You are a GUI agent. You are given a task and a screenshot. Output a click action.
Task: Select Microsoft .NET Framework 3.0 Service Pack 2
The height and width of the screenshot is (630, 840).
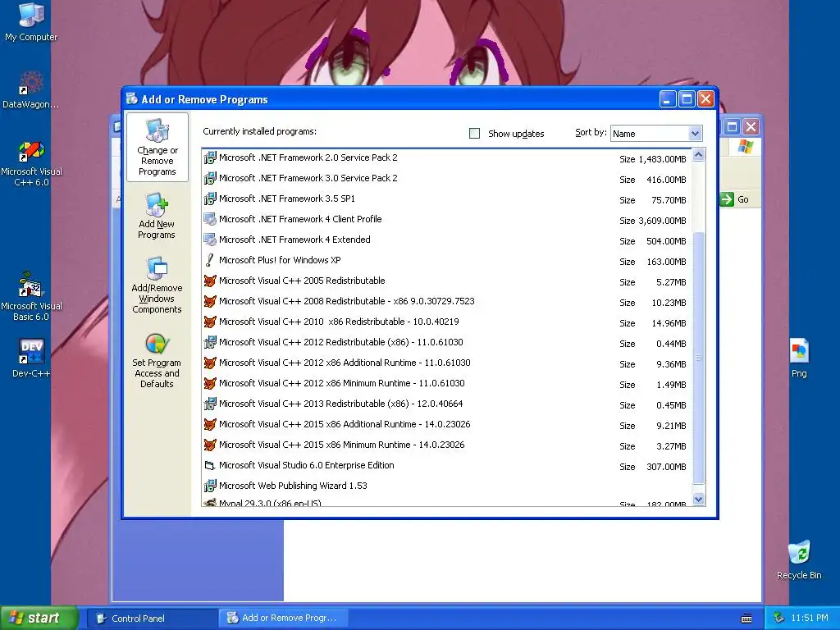click(x=447, y=178)
